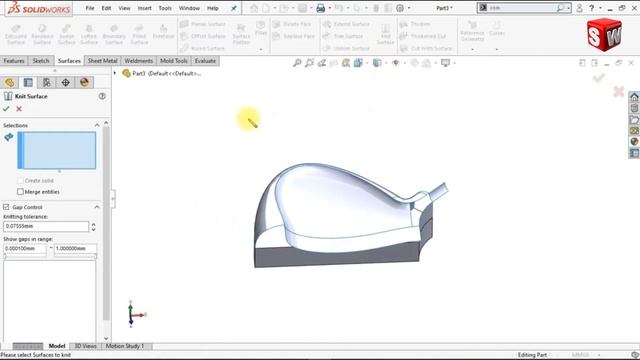The height and width of the screenshot is (360, 640).
Task: Pin the menu bar with pushpin
Action: point(234,8)
